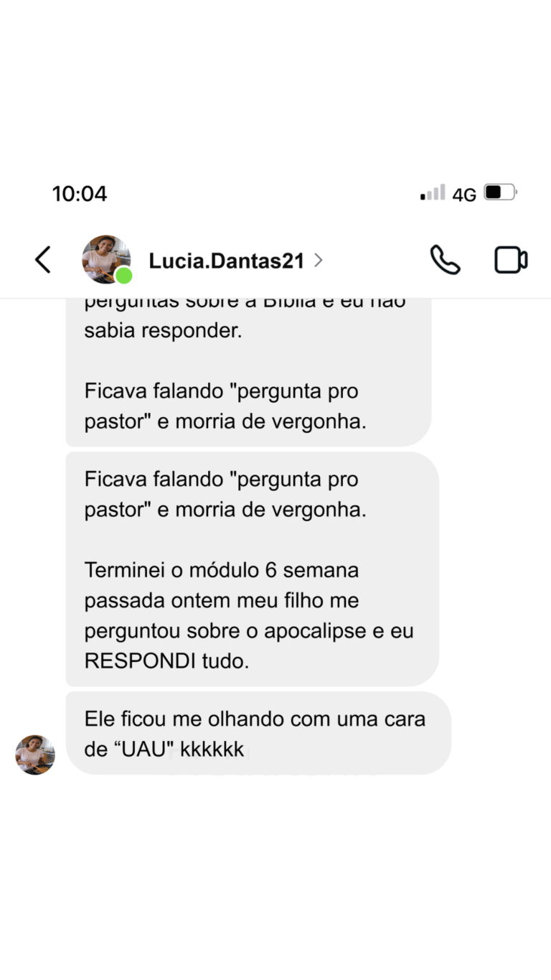Click the "kkkkkk" laughter text
The width and height of the screenshot is (551, 980).
click(x=212, y=751)
